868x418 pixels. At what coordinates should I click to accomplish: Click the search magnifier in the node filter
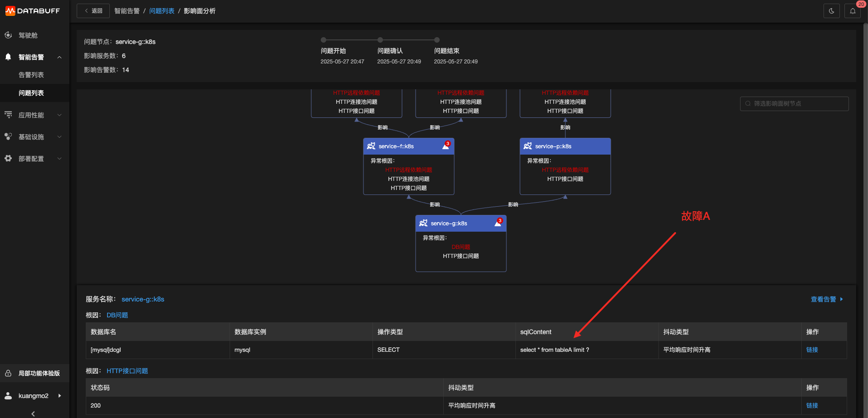point(748,104)
